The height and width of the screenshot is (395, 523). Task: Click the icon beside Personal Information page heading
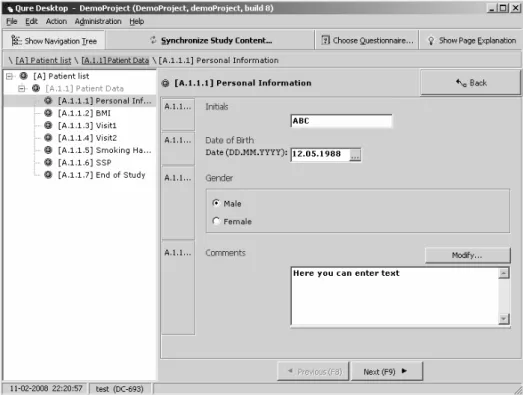165,83
